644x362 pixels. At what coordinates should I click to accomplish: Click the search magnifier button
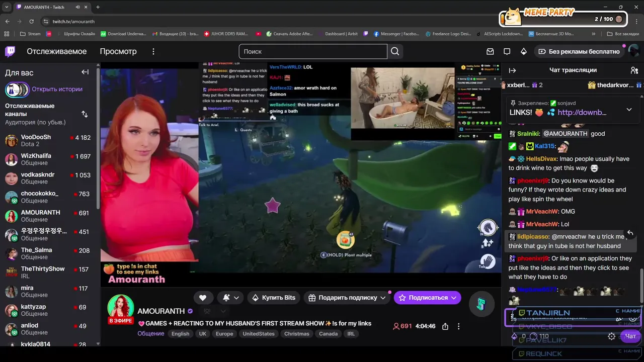[x=395, y=51]
